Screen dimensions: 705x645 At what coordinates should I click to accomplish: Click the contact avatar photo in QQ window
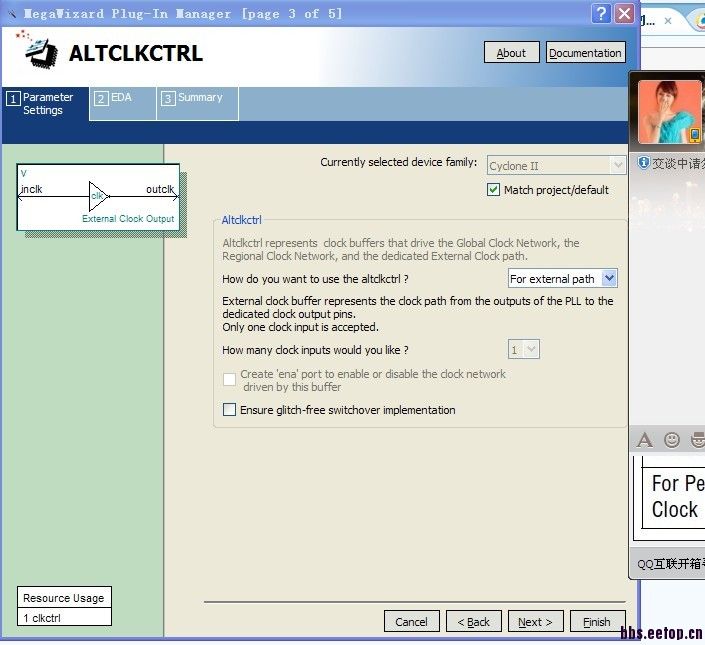[669, 112]
